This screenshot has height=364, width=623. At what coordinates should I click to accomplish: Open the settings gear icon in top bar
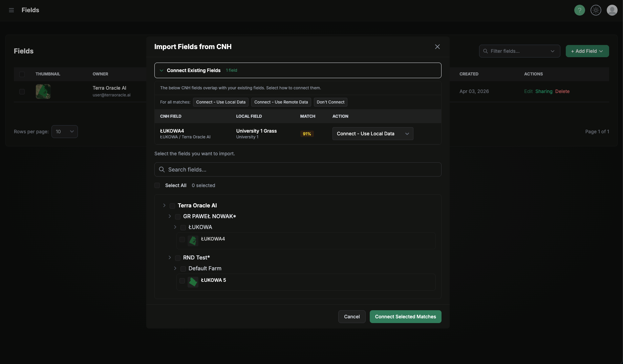click(596, 10)
